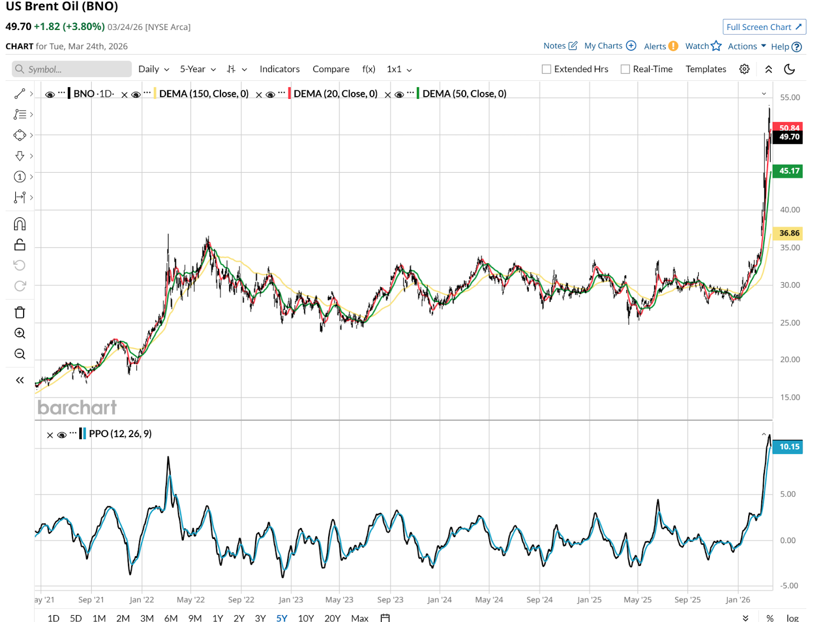Switch to dark mode moon icon
This screenshot has width=840, height=622.
[789, 69]
